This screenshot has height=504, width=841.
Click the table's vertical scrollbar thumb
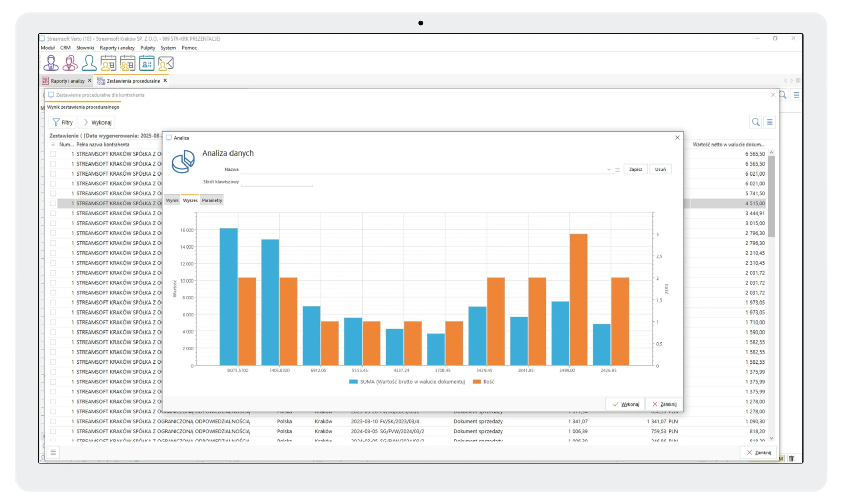(771, 196)
